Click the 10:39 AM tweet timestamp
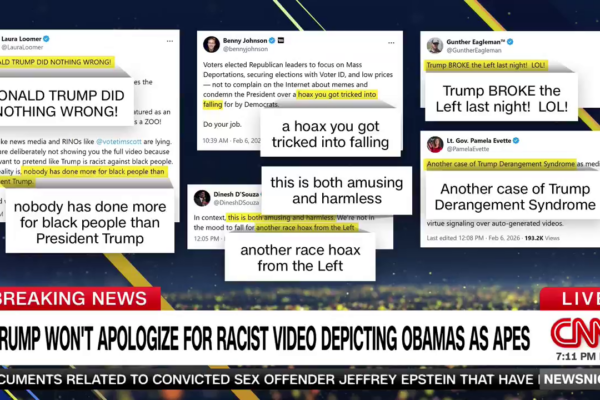The height and width of the screenshot is (400, 600). coord(216,141)
